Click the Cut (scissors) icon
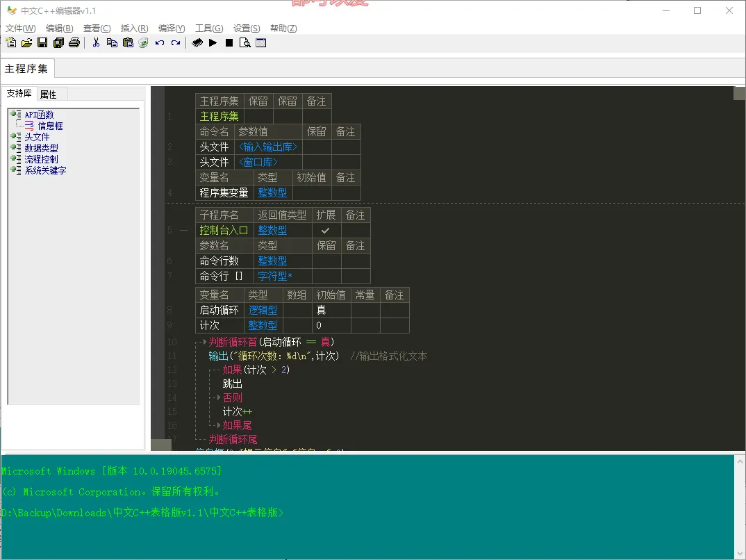Image resolution: width=746 pixels, height=560 pixels. [96, 43]
